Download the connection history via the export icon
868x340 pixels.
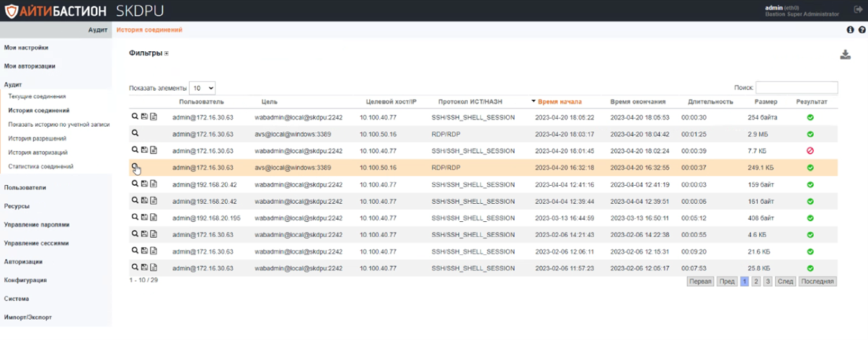pos(845,55)
